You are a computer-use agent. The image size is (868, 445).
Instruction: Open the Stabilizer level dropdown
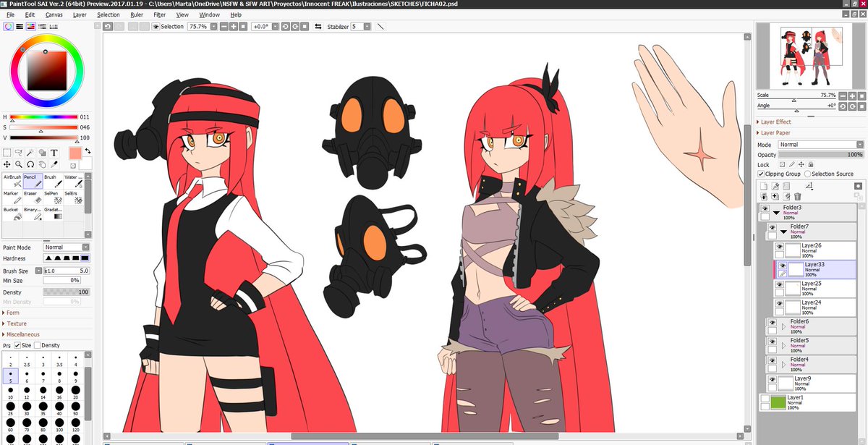tap(367, 27)
